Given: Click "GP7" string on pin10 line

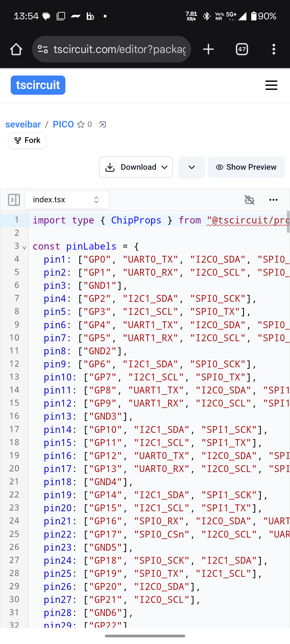Looking at the screenshot, I should point(103,377).
